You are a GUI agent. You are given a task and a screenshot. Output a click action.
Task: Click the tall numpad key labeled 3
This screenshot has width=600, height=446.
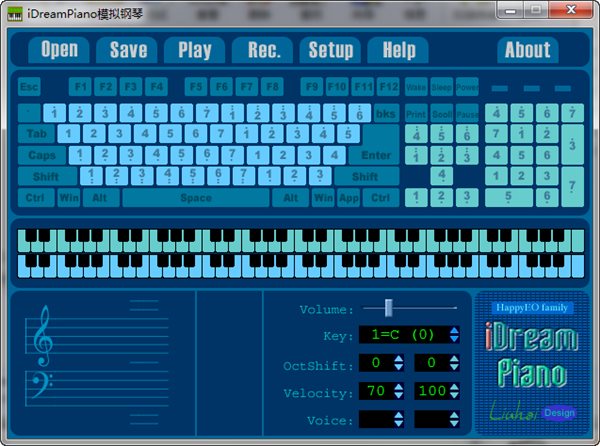pos(572,144)
